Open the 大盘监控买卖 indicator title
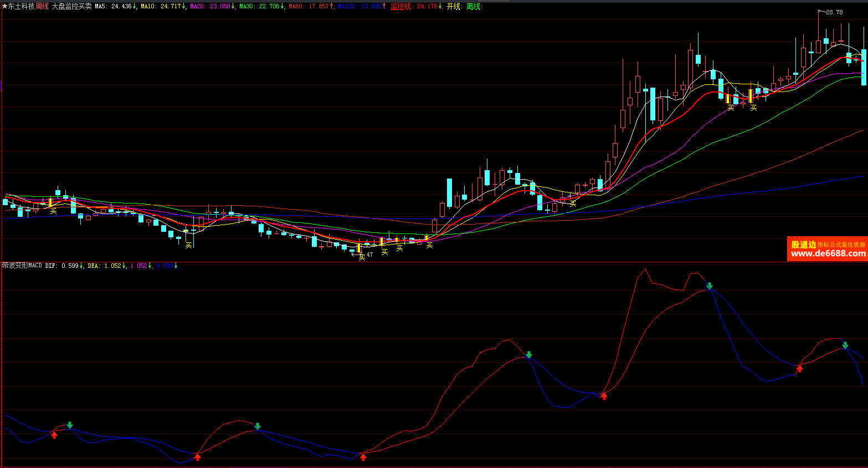The height and width of the screenshot is (468, 868). tap(71, 7)
